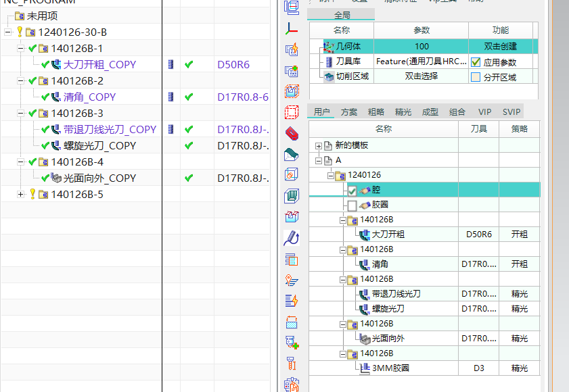Check the 胶圈 feature checkbox

pyautogui.click(x=352, y=205)
